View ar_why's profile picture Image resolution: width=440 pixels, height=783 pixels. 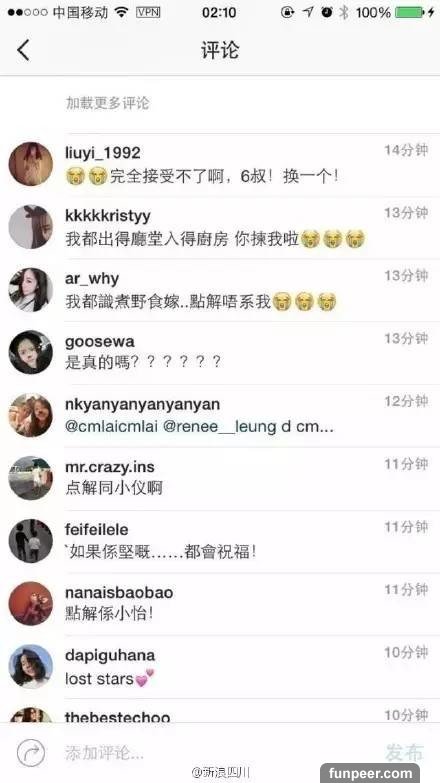point(30,290)
